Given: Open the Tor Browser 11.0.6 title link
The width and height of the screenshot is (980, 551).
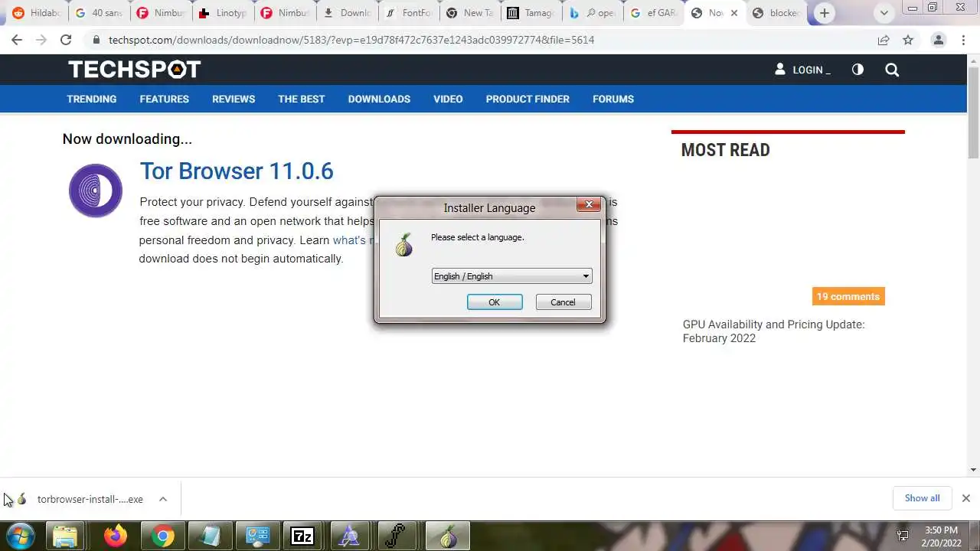Looking at the screenshot, I should tap(237, 171).
